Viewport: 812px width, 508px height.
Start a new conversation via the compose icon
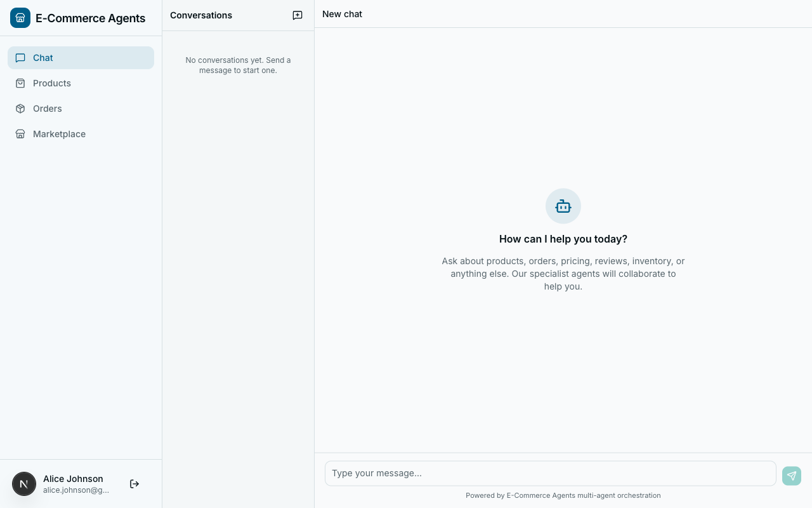[x=297, y=15]
